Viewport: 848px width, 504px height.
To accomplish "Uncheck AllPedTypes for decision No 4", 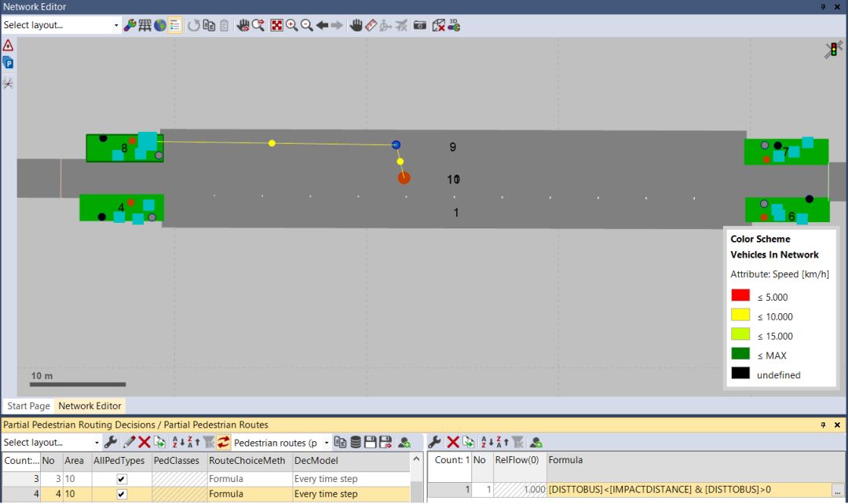I will click(x=122, y=495).
